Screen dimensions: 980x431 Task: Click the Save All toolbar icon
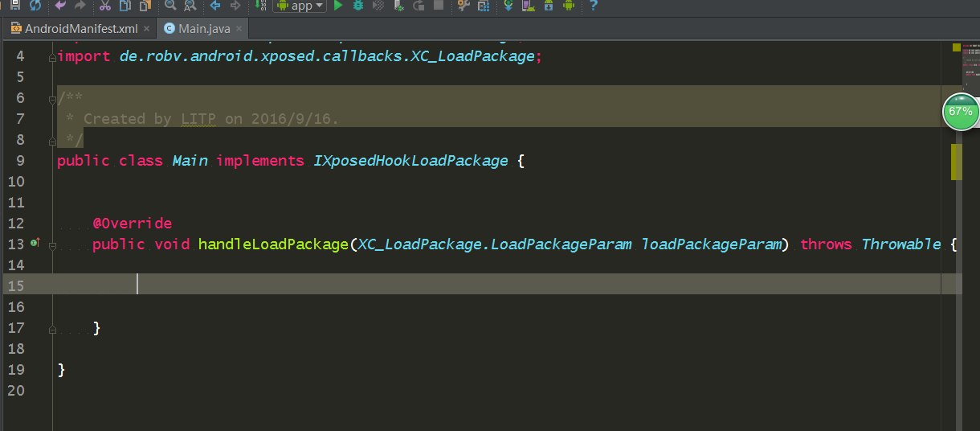click(14, 5)
